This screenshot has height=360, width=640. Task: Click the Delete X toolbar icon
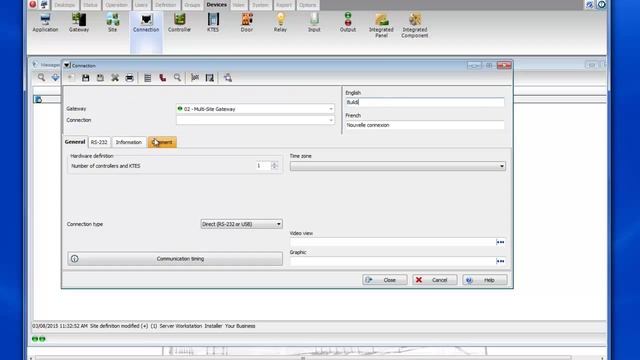click(x=115, y=78)
